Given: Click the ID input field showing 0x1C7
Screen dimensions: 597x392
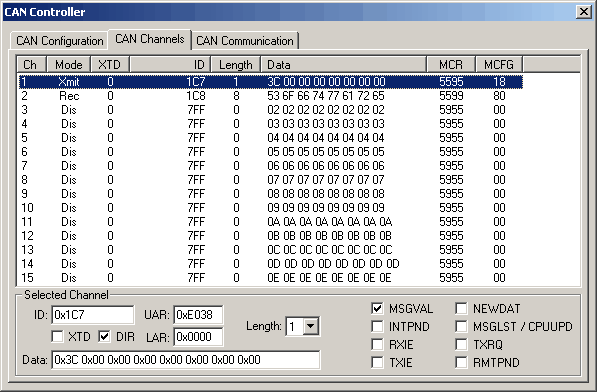Looking at the screenshot, I should pos(93,315).
